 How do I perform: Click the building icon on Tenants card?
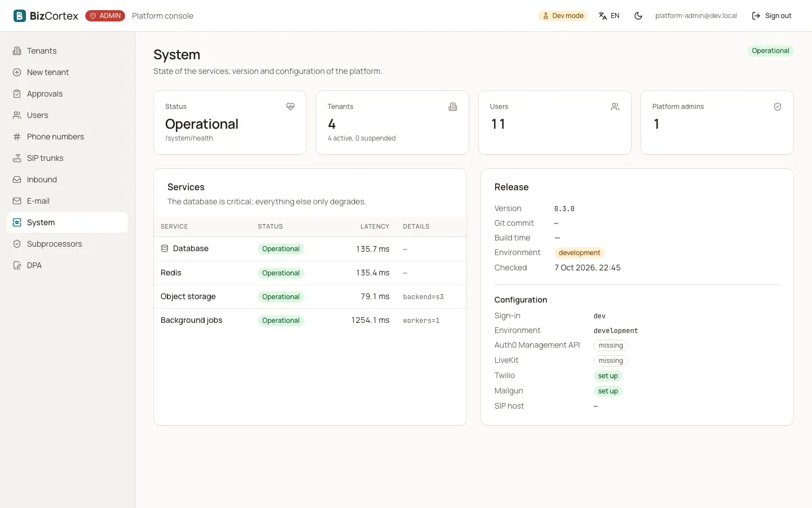(x=453, y=107)
